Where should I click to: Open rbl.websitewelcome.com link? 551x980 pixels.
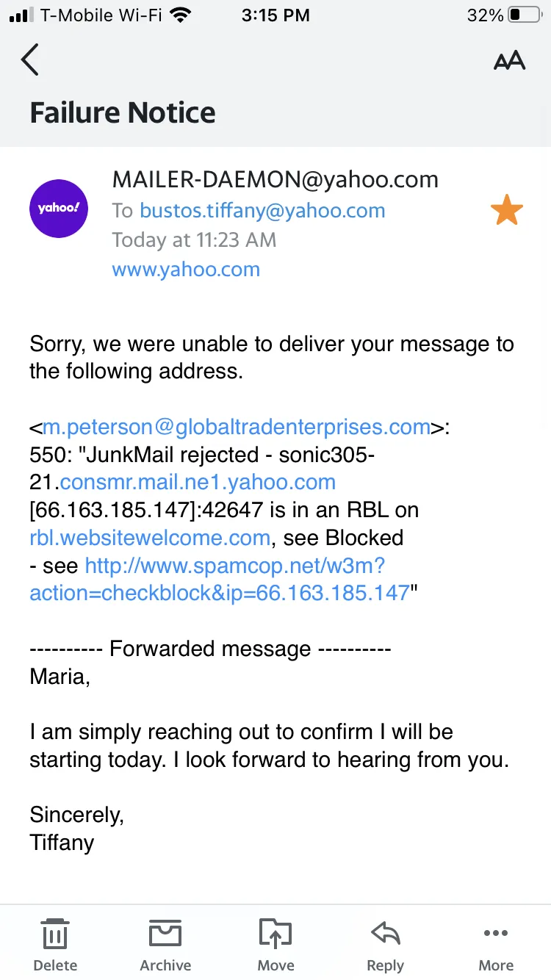[x=150, y=537]
